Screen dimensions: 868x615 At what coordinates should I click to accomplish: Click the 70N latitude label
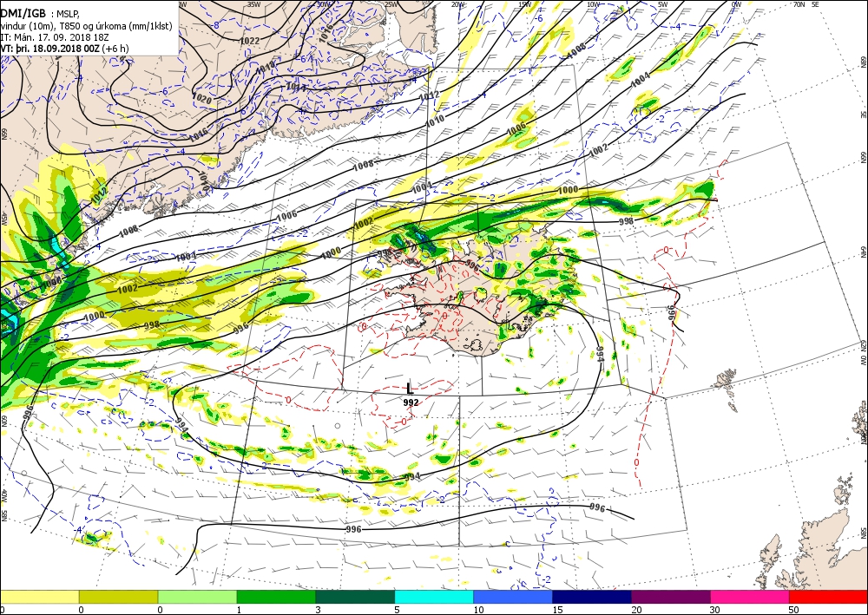799,4
